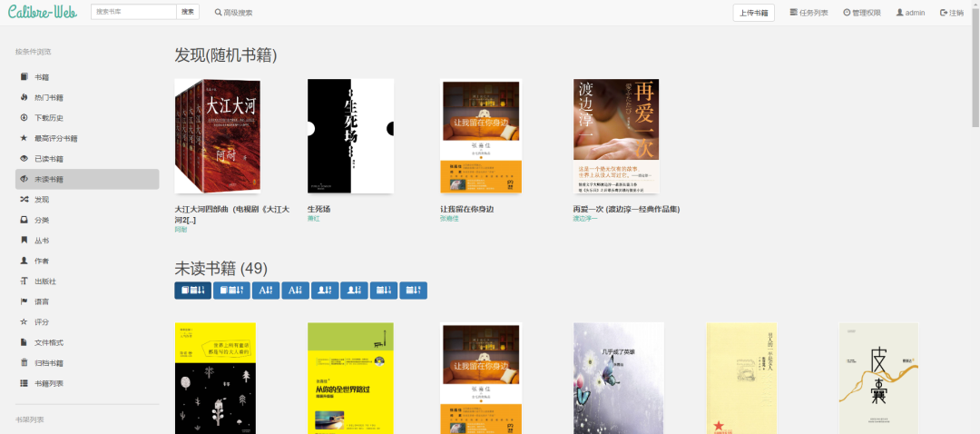The width and height of the screenshot is (980, 434).
Task: Open Advanced Search (高级搜索)
Action: 234,13
